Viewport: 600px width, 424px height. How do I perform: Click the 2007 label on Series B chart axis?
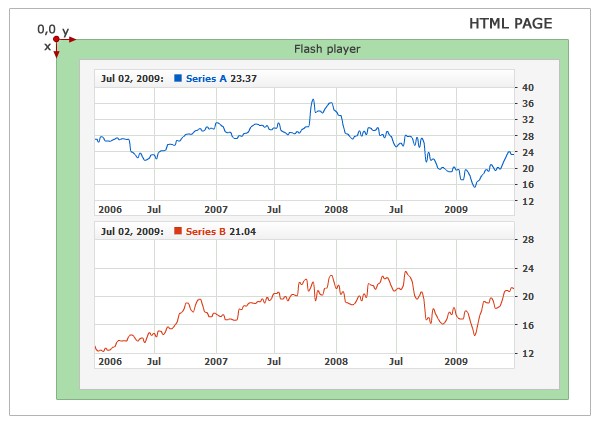coord(216,360)
